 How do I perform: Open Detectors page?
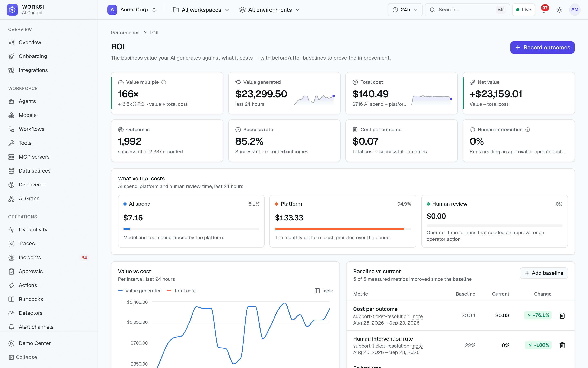pyautogui.click(x=49, y=313)
